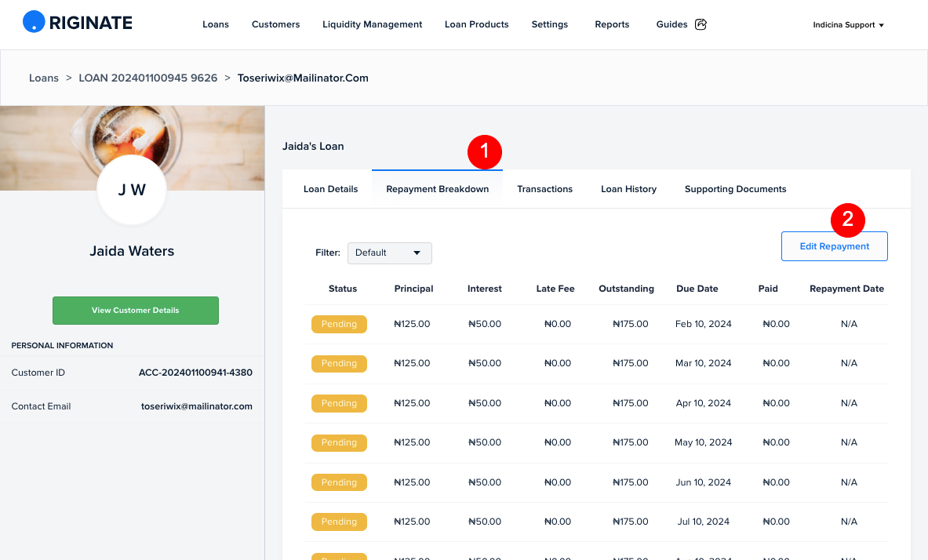
Task: Click ₦0.00 late fee in Jun 10 row
Action: pos(558,482)
